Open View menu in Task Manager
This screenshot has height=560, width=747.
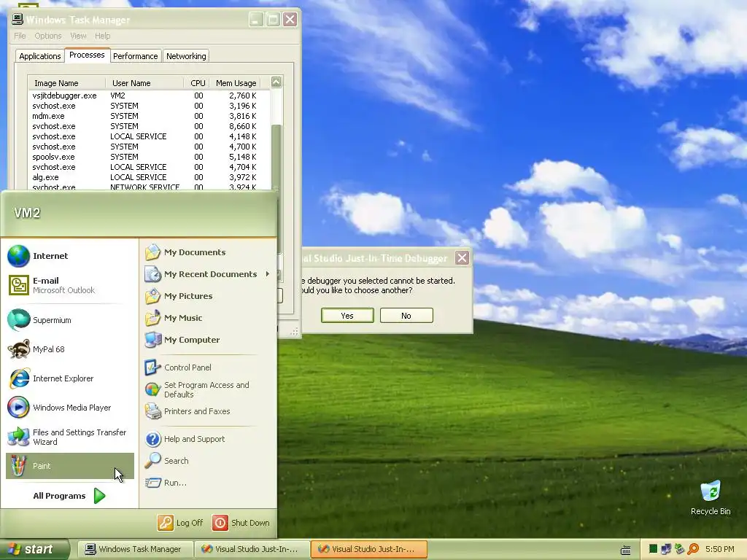pos(78,36)
